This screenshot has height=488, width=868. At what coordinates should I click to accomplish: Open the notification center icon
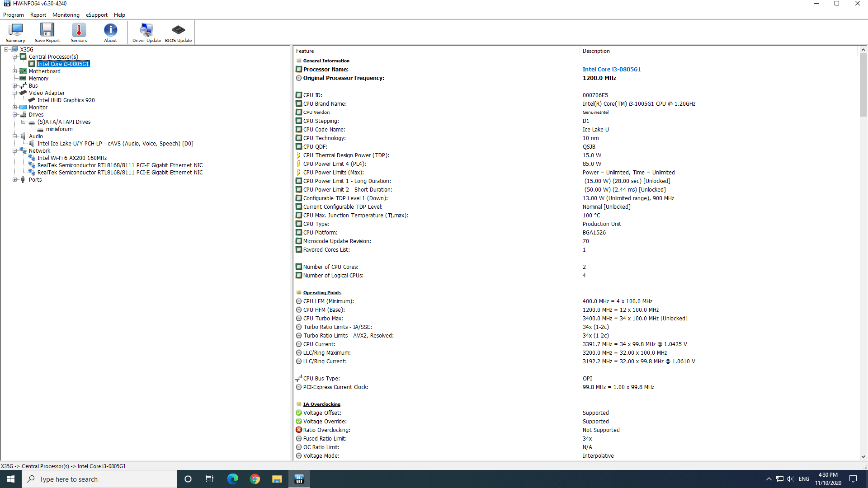pyautogui.click(x=853, y=479)
